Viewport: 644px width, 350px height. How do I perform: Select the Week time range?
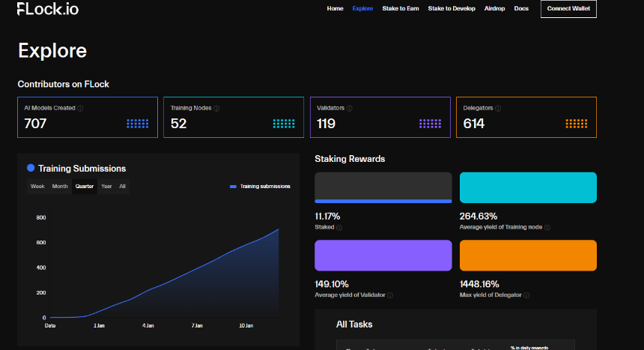coord(37,187)
